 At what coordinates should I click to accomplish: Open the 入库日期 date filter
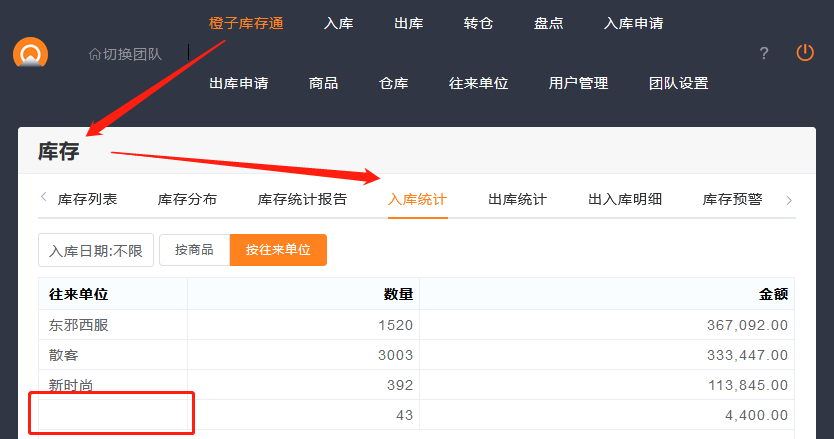click(96, 250)
